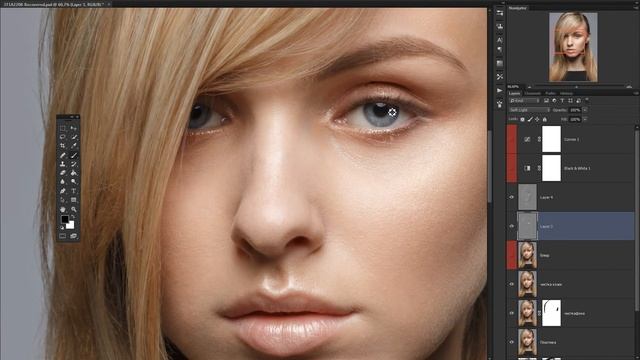Toggle lock all padlock icon
640x360 pixels.
pyautogui.click(x=544, y=119)
